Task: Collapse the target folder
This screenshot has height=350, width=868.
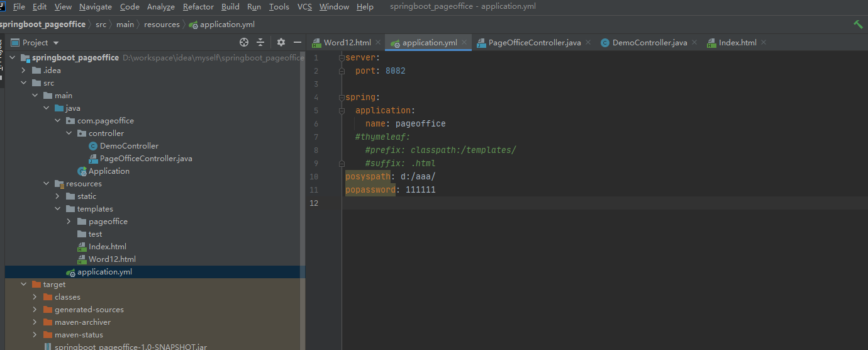Action: click(24, 285)
